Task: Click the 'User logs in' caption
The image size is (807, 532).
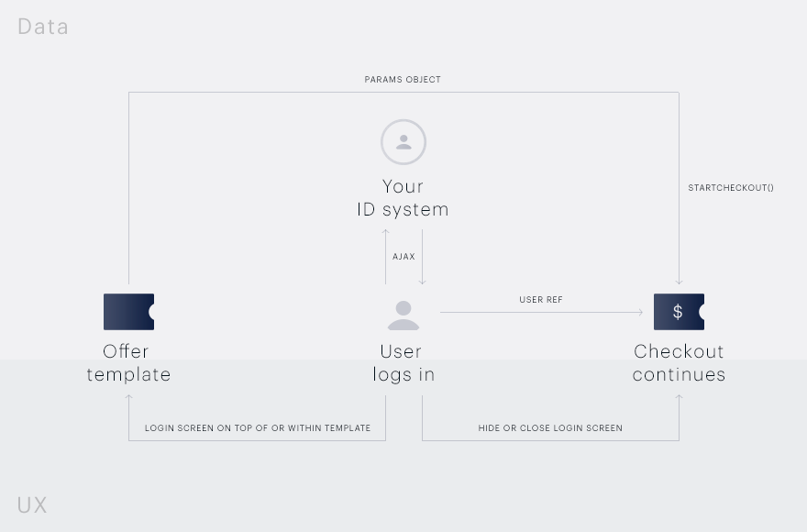Action: [x=403, y=363]
